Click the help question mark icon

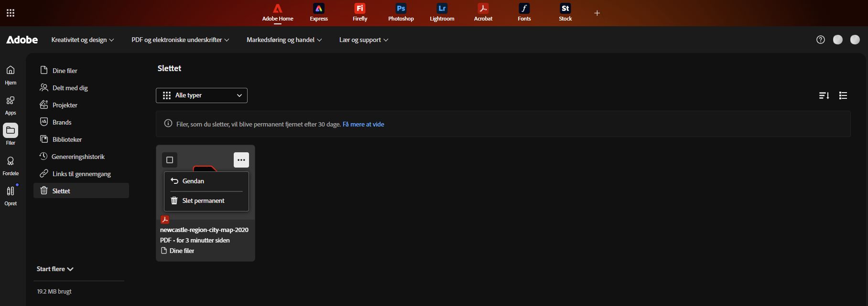pyautogui.click(x=821, y=40)
